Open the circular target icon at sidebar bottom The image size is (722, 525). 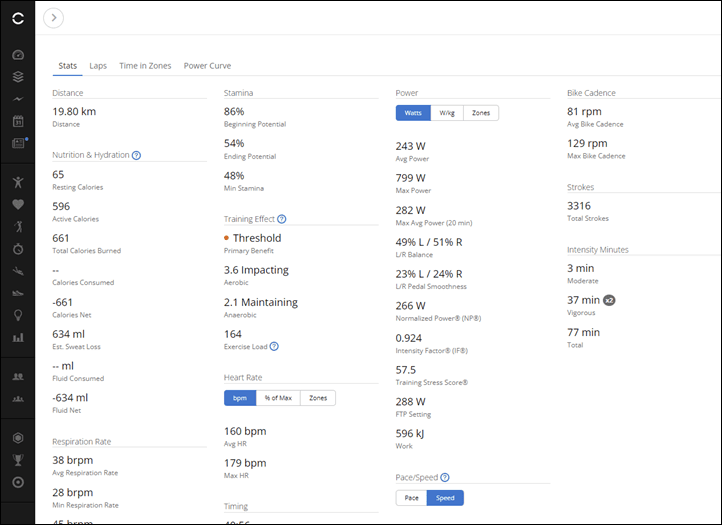(18, 482)
